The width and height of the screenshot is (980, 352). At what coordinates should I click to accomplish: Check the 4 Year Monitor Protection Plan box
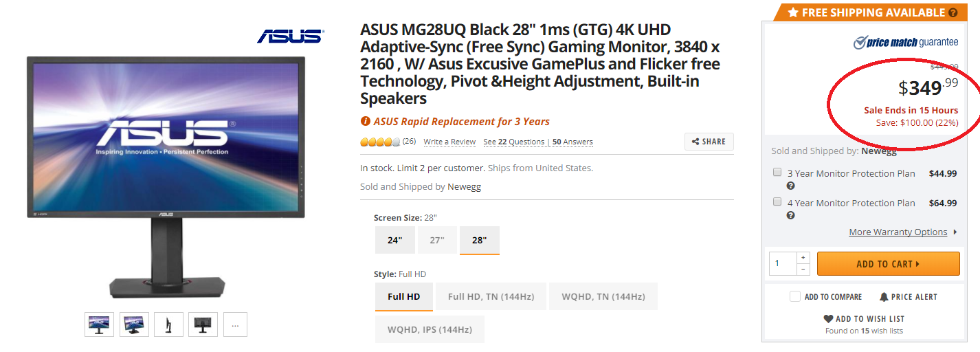click(x=777, y=202)
